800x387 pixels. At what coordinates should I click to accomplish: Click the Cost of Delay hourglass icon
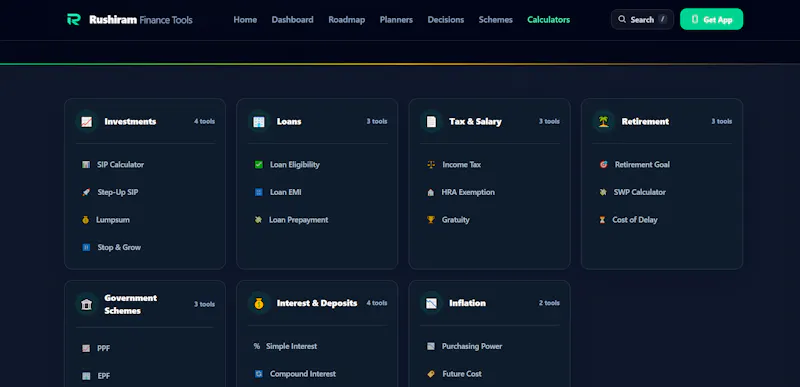point(602,220)
